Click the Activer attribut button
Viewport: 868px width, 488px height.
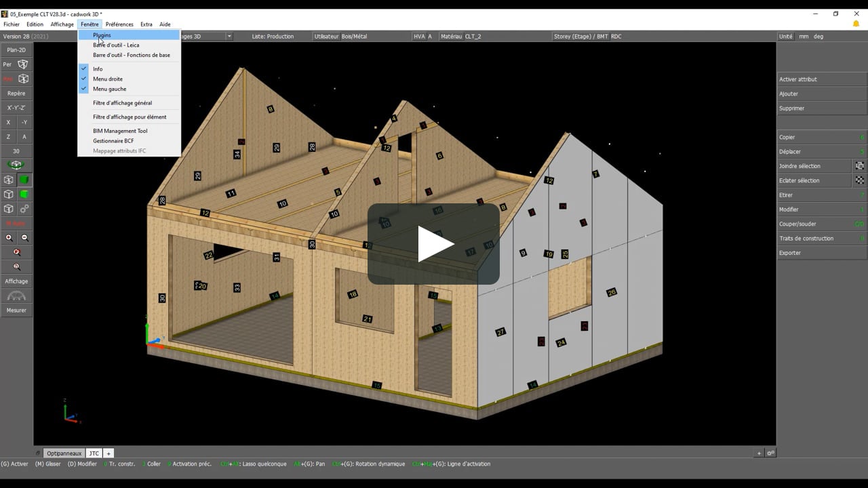point(822,79)
